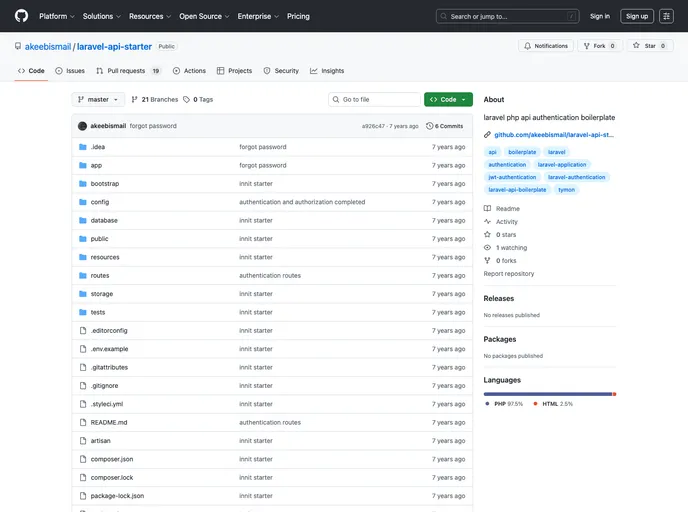Open the bootstrap folder
Viewport: 688px width, 512px height.
pos(105,184)
